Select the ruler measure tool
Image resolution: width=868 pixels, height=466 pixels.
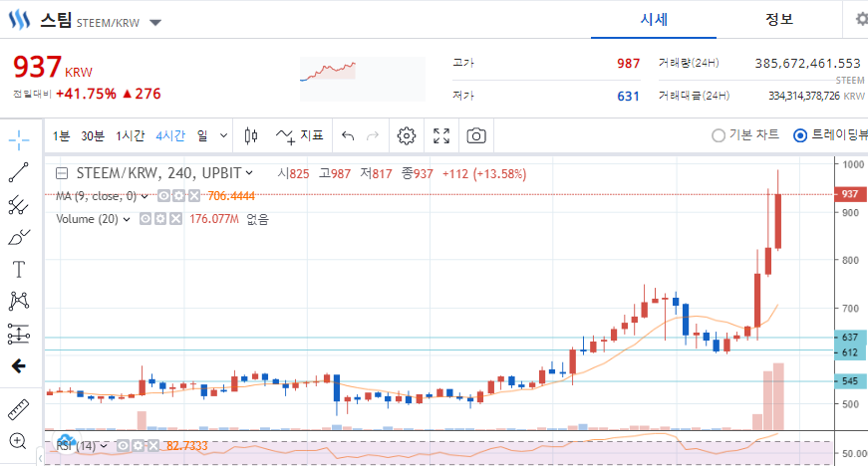[18, 409]
